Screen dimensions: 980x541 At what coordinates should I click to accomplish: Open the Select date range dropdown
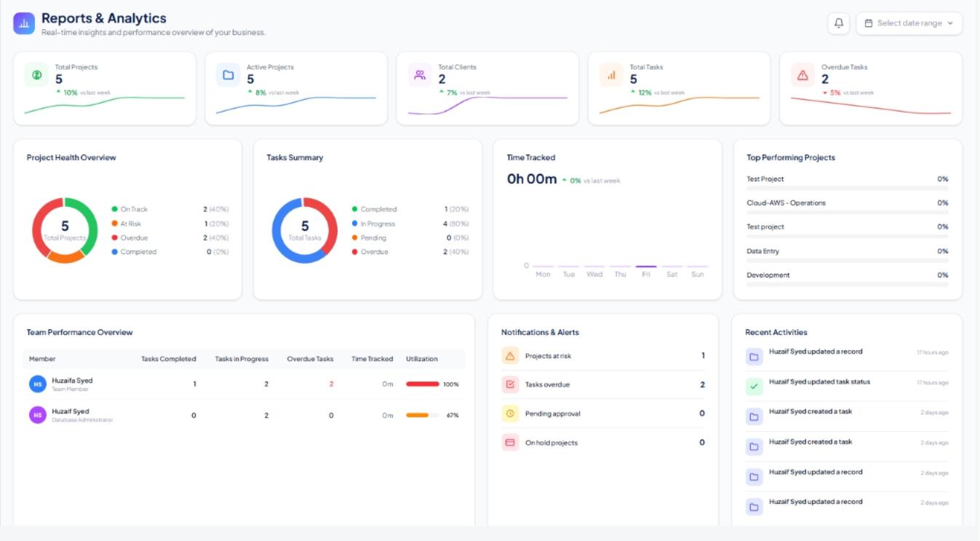(909, 23)
